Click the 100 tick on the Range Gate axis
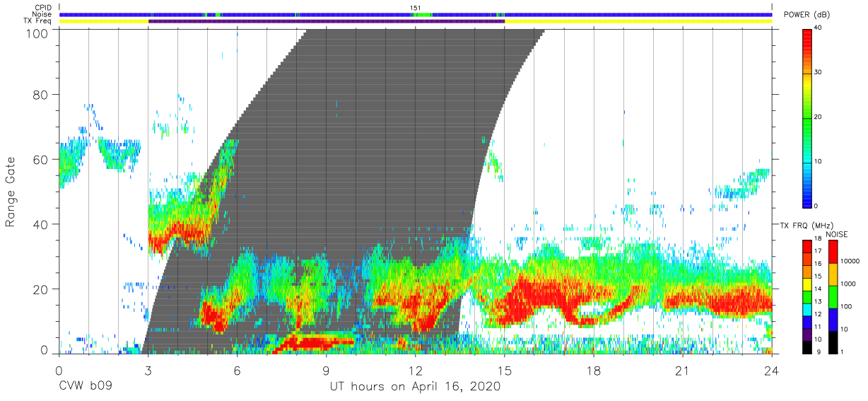Image resolution: width=868 pixels, height=401 pixels. tap(39, 33)
